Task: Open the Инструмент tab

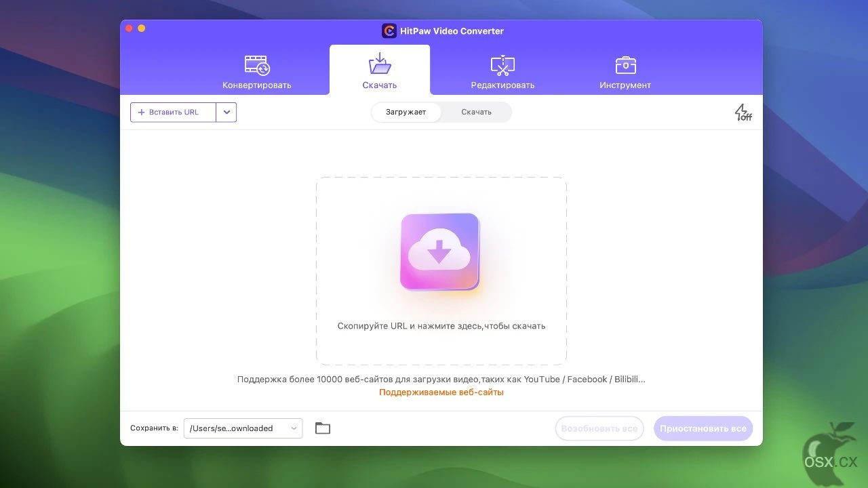Action: coord(625,73)
